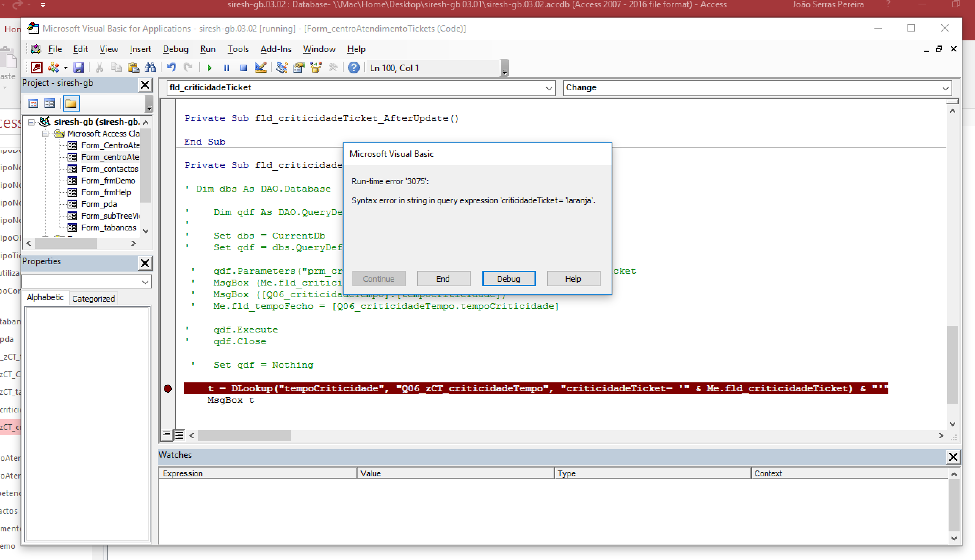Image resolution: width=975 pixels, height=560 pixels.
Task: Switch to the Categorized properties tab
Action: (94, 298)
